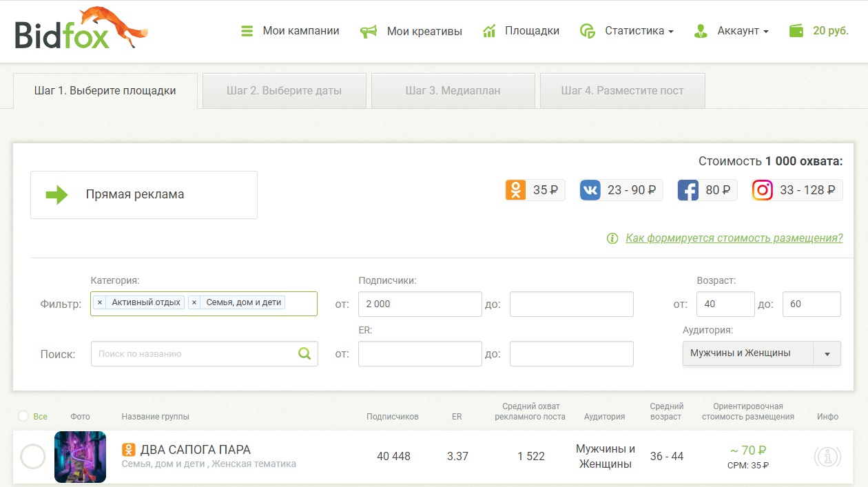Click the ~ 70 ₽ estimated cost

[748, 450]
